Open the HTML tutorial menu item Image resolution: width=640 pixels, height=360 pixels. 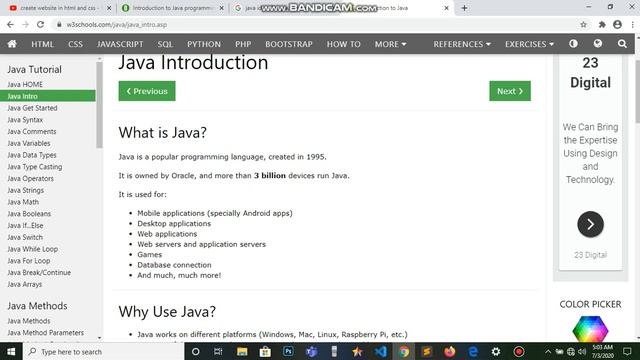[42, 44]
